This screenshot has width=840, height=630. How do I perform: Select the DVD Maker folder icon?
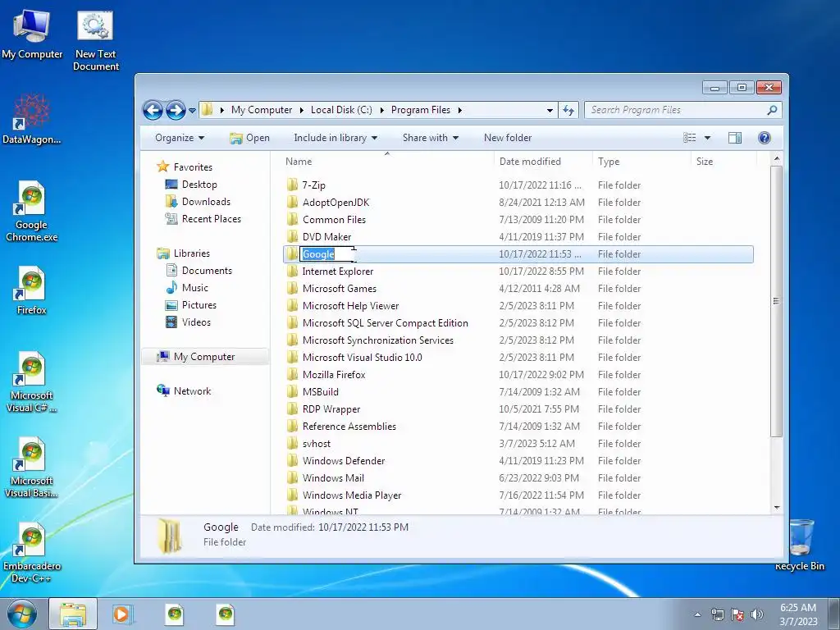(x=292, y=237)
